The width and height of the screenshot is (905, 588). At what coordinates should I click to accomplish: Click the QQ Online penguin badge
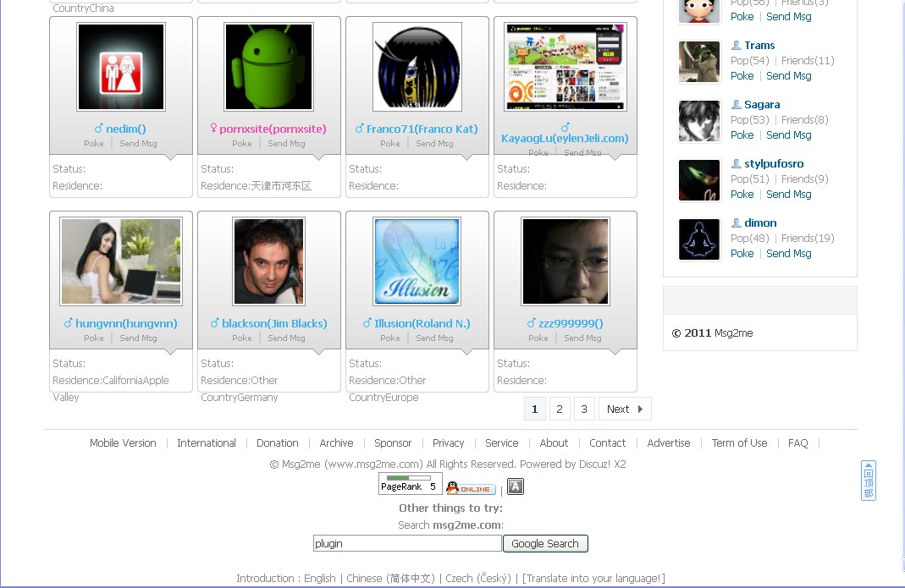[x=471, y=488]
